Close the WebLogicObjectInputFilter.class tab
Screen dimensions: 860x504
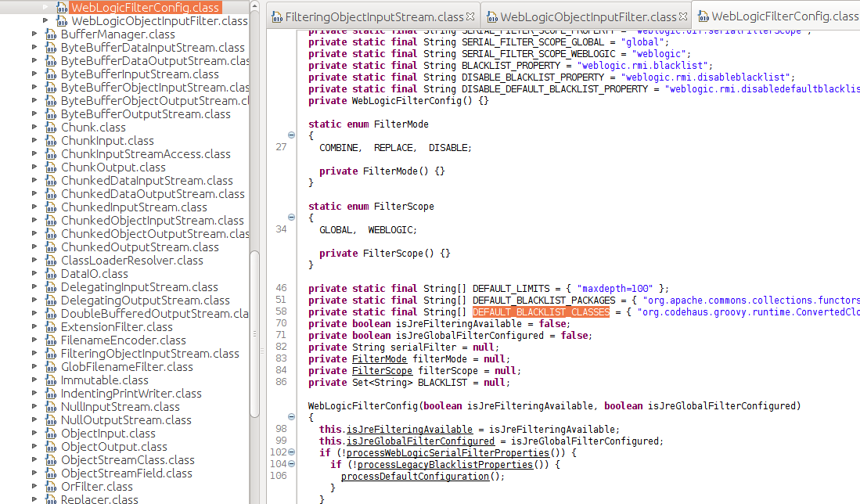click(x=683, y=17)
